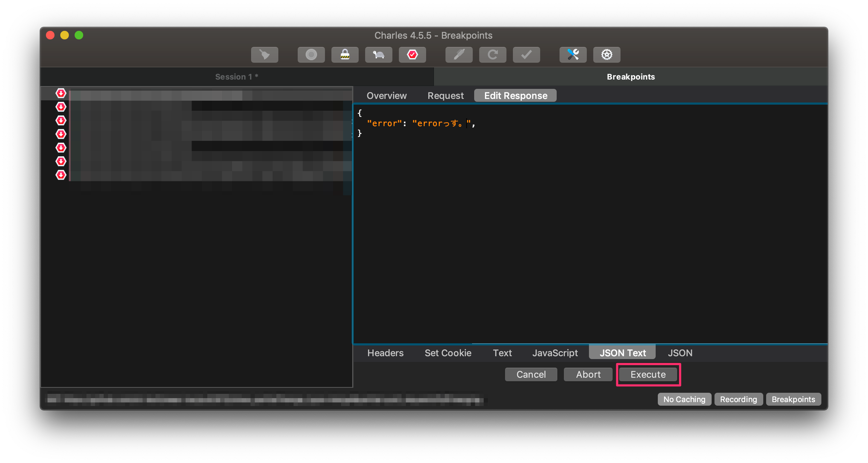The width and height of the screenshot is (868, 463).
Task: Click the Execute button
Action: coord(648,374)
